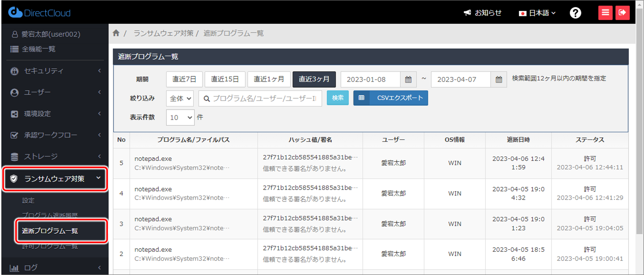Open プログラム遮断履歴 submenu item
This screenshot has height=275, width=644.
[x=50, y=215]
